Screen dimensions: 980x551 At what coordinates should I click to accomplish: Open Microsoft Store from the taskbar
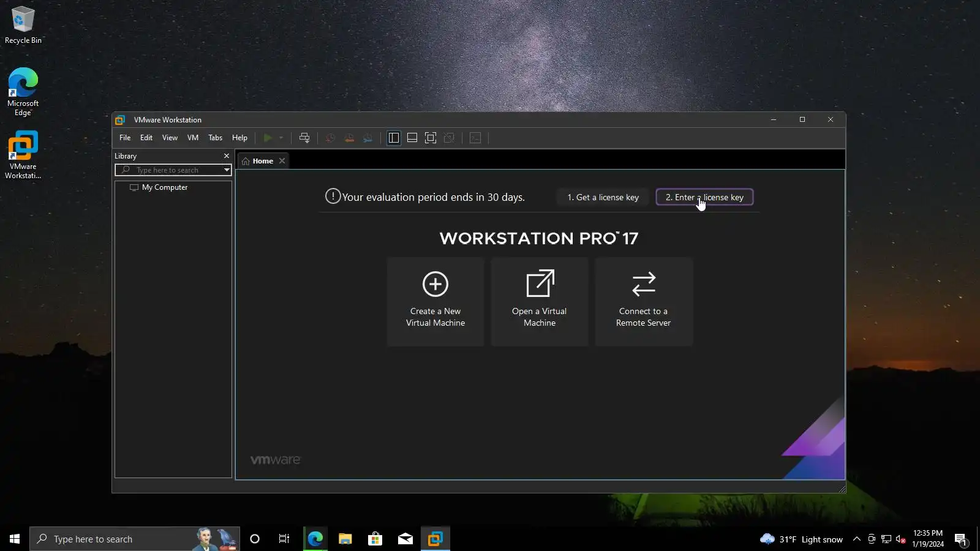(375, 539)
